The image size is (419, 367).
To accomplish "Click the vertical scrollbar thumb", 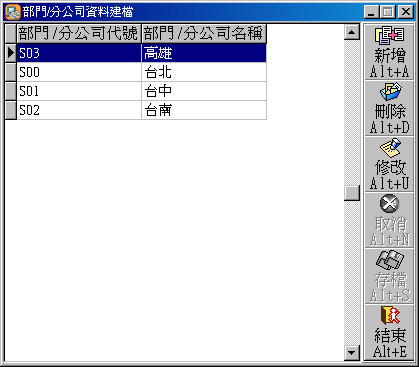I will 352,193.
